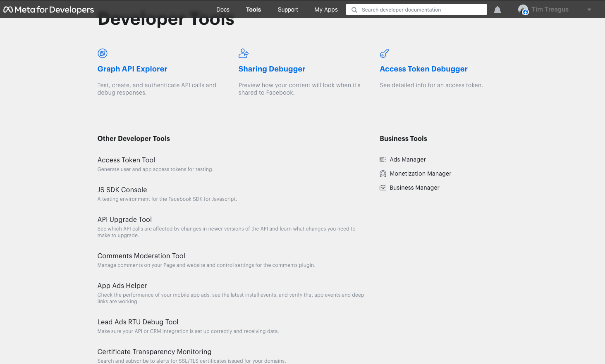Open App Ads Helper
This screenshot has width=605, height=364.
122,285
